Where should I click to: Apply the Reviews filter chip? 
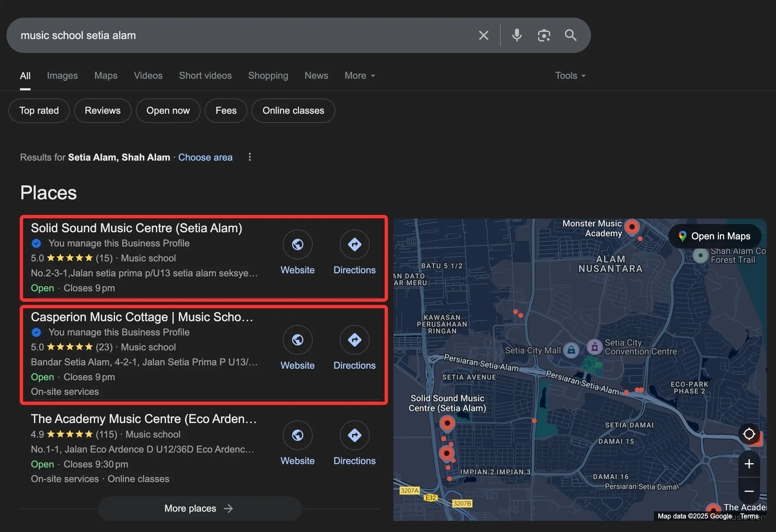[x=103, y=111]
